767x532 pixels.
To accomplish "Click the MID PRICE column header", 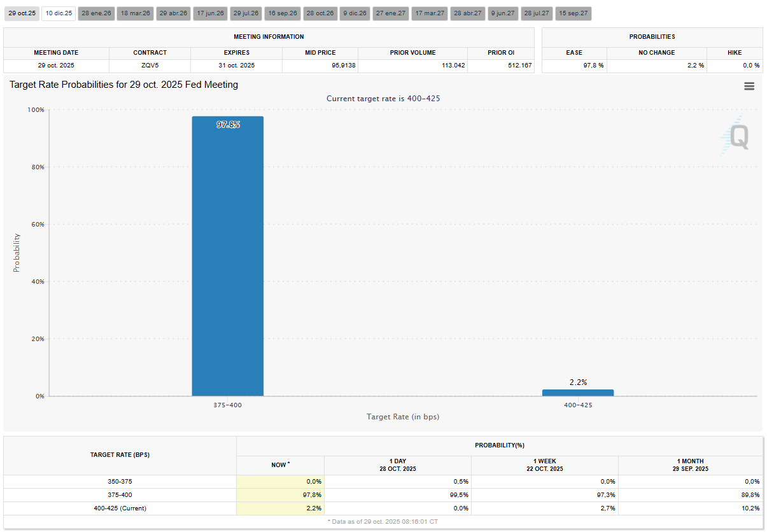I will click(320, 53).
